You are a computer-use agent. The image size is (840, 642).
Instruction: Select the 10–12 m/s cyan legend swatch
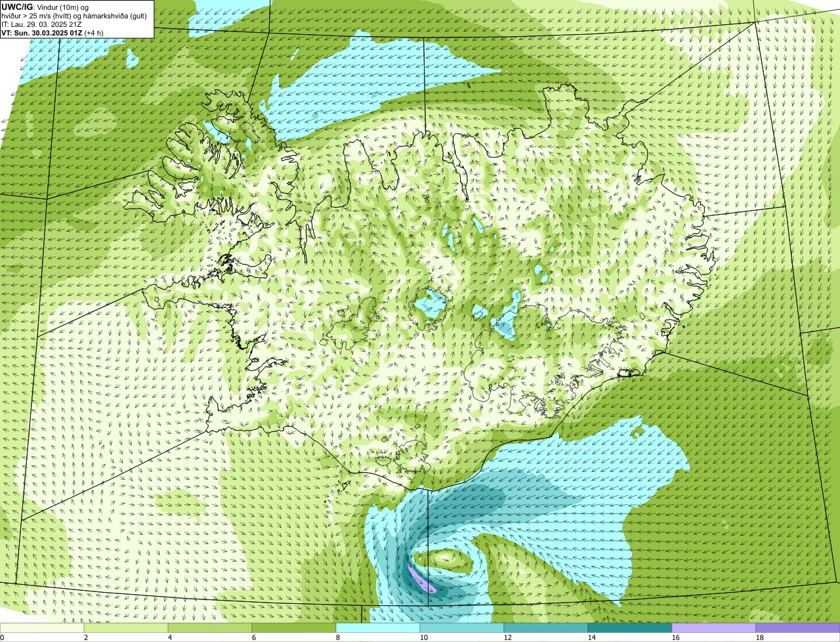[462, 628]
